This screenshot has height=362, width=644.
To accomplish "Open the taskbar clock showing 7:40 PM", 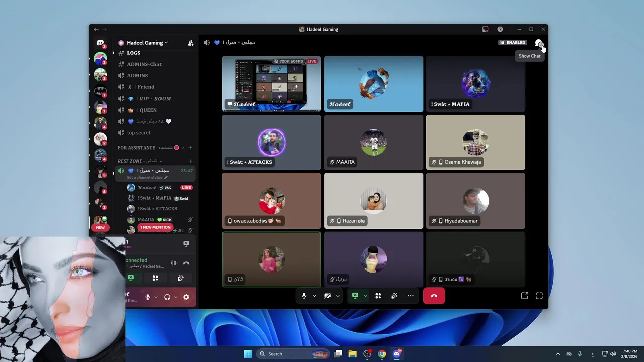I will [x=630, y=354].
